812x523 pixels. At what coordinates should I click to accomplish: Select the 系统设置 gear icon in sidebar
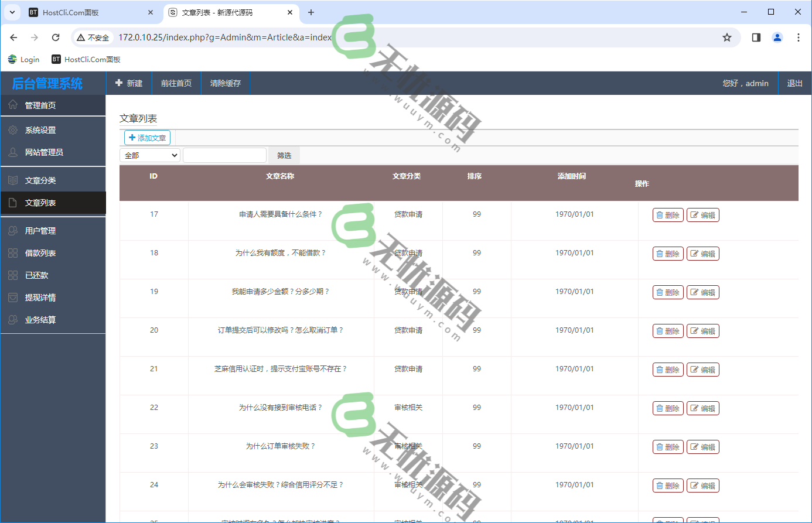[13, 129]
